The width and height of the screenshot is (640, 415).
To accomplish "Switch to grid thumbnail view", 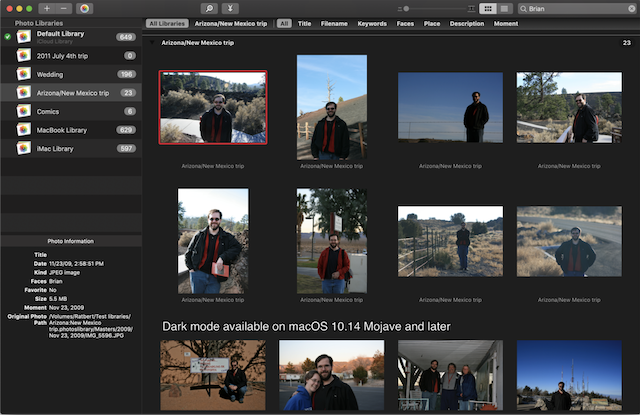I will coord(487,8).
